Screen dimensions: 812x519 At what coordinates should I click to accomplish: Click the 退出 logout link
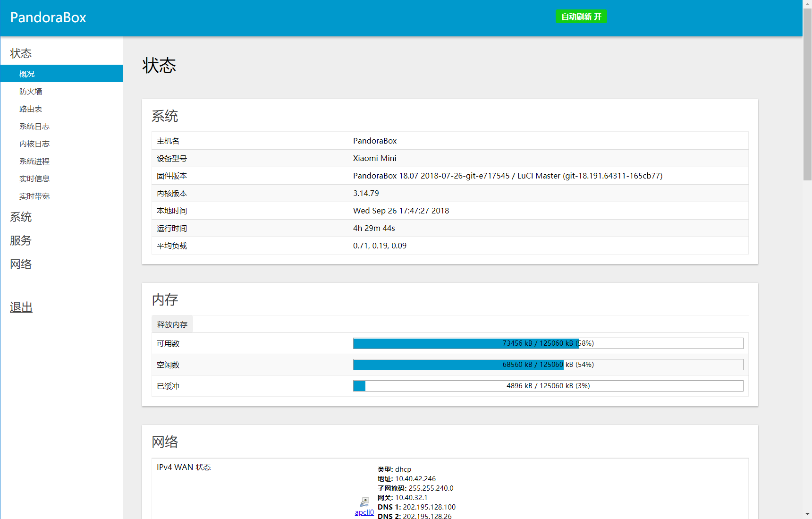tap(21, 307)
